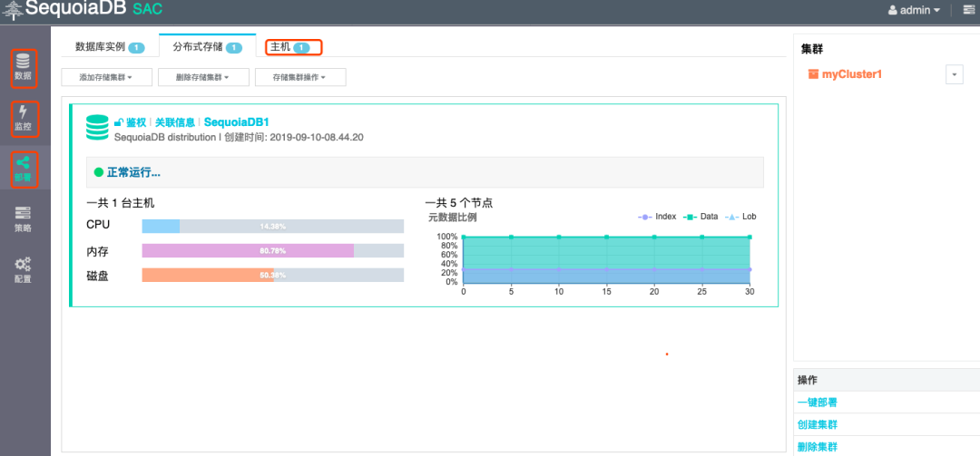Viewport: 980px width, 456px height.
Task: Click the 一共 1 台主机 text
Action: pyautogui.click(x=121, y=203)
